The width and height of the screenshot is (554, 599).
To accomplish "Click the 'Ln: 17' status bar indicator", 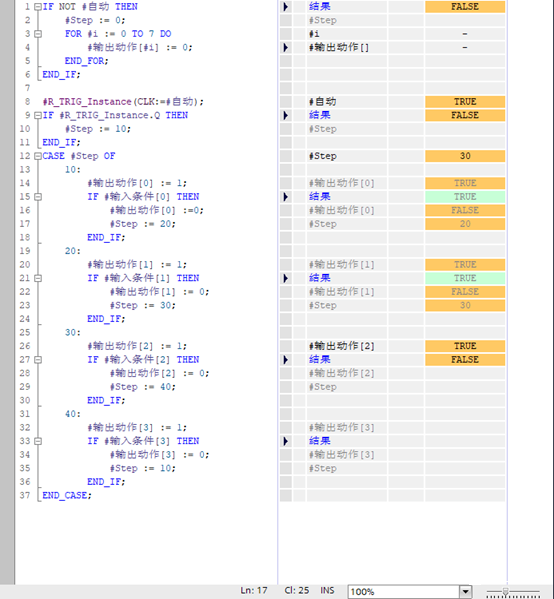I will [254, 591].
